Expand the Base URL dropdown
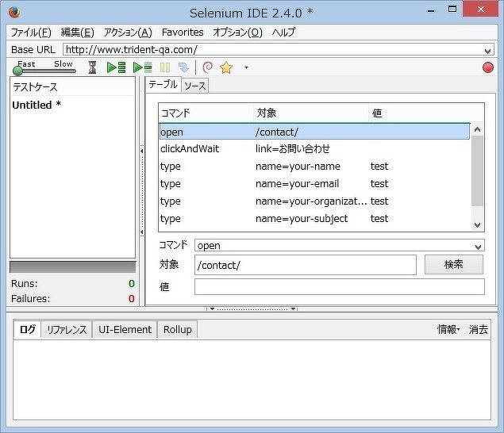 [x=487, y=51]
